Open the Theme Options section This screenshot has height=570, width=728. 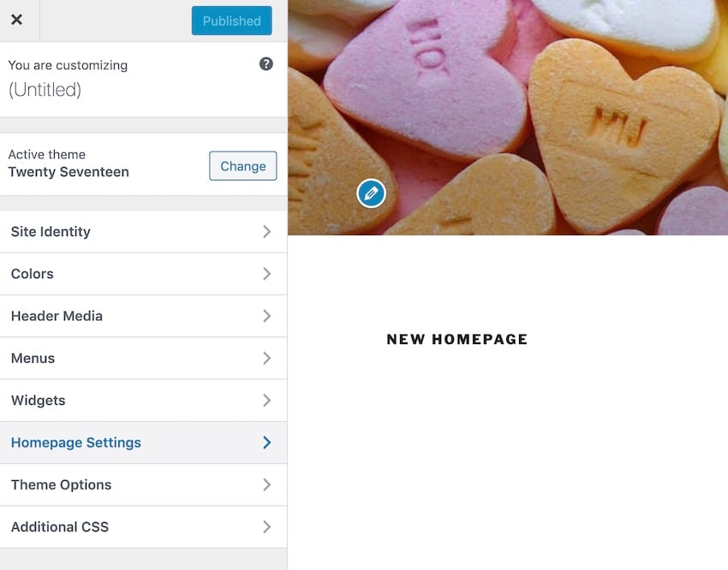[x=144, y=484]
